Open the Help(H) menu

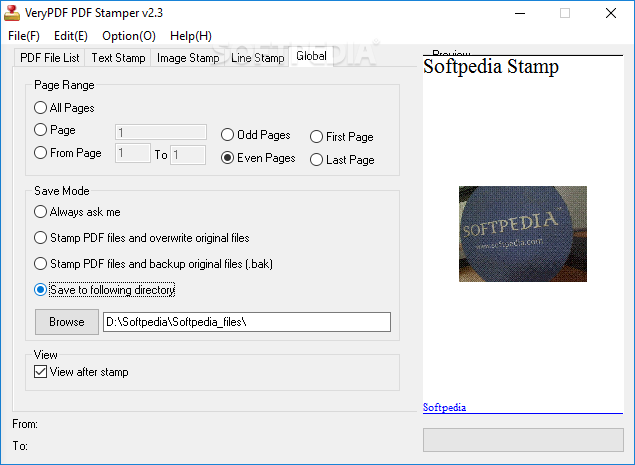[x=191, y=36]
